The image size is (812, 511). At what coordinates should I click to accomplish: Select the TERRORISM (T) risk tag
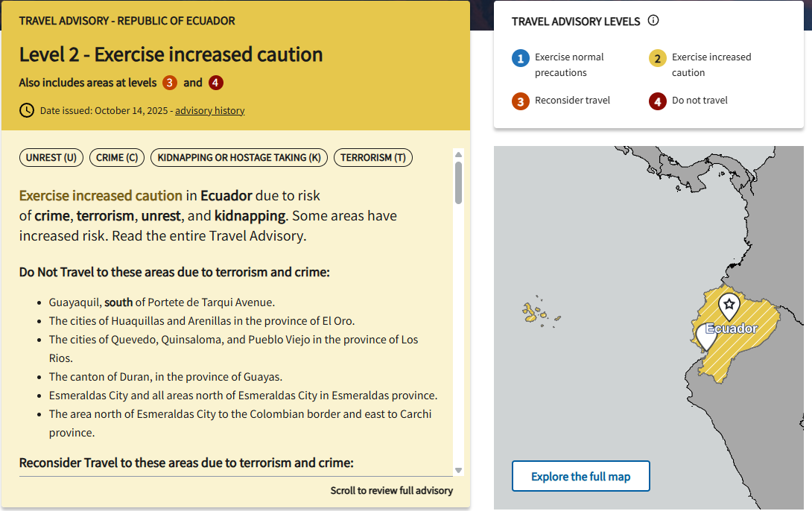373,157
